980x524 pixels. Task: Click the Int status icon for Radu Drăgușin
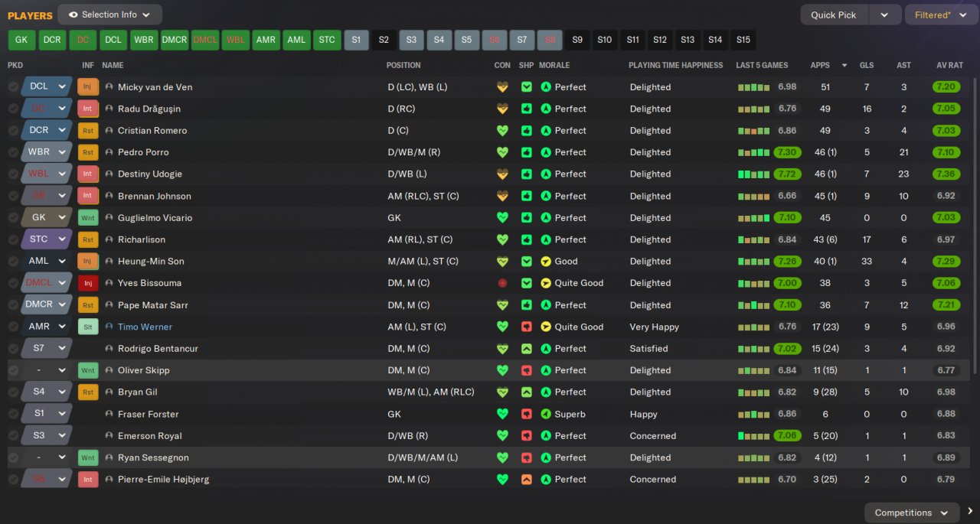click(88, 109)
